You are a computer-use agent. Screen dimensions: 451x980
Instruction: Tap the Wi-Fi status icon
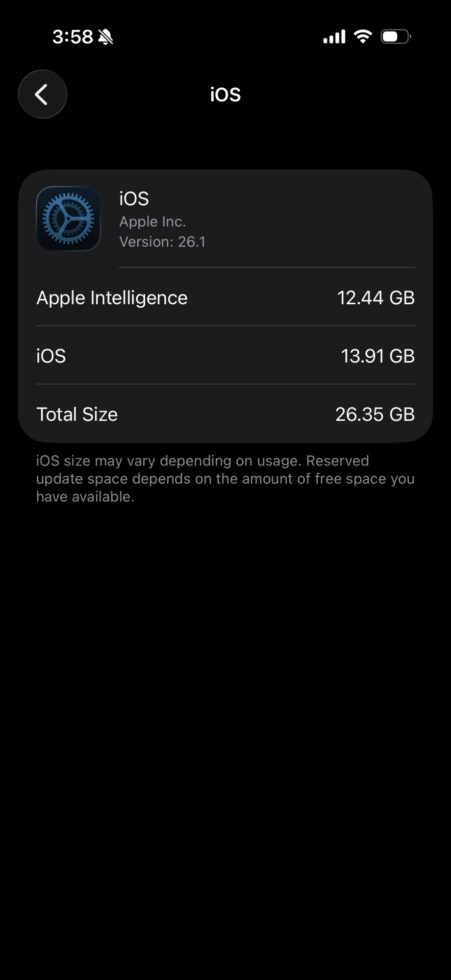(x=363, y=36)
